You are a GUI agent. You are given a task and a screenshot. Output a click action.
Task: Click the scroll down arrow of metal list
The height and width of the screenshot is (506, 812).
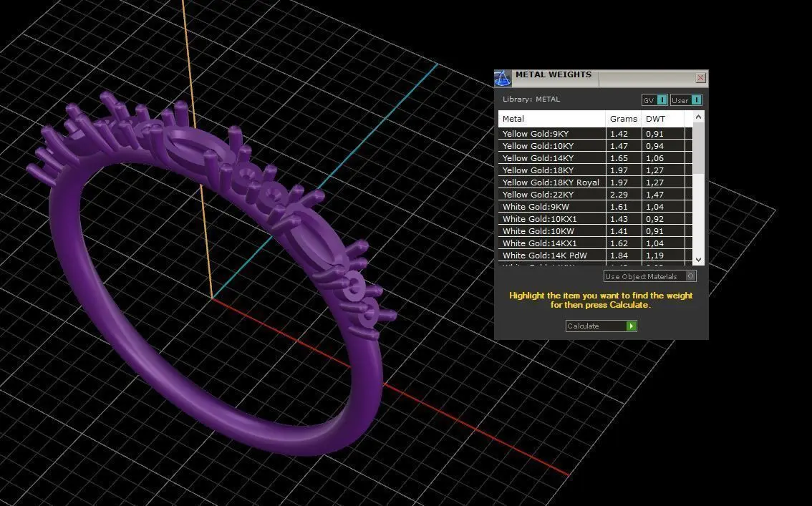click(x=699, y=260)
